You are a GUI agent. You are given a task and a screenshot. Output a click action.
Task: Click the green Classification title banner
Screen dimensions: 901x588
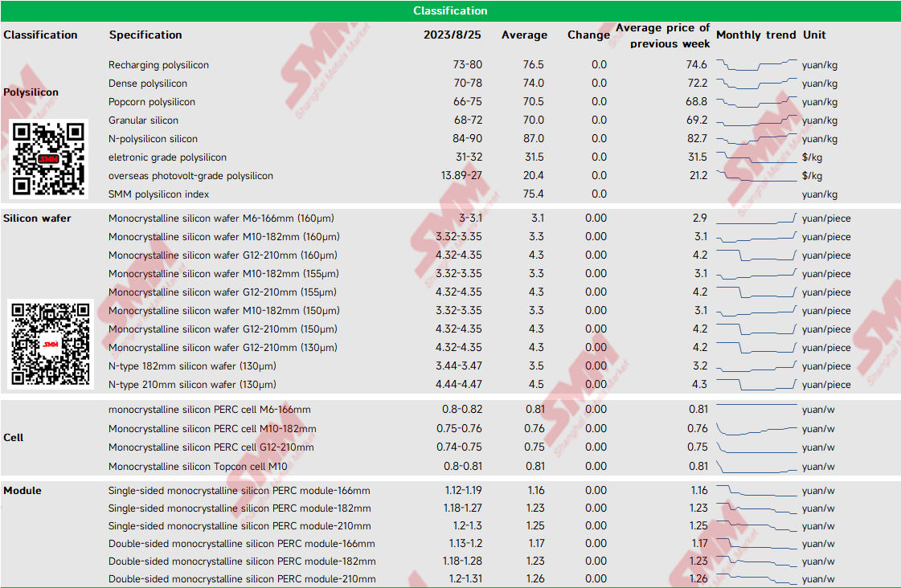pyautogui.click(x=450, y=11)
